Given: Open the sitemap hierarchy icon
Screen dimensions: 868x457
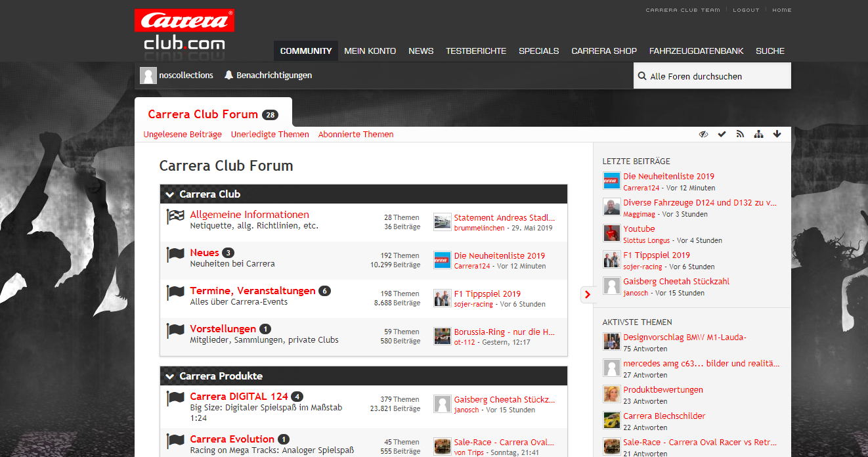Looking at the screenshot, I should 758,134.
